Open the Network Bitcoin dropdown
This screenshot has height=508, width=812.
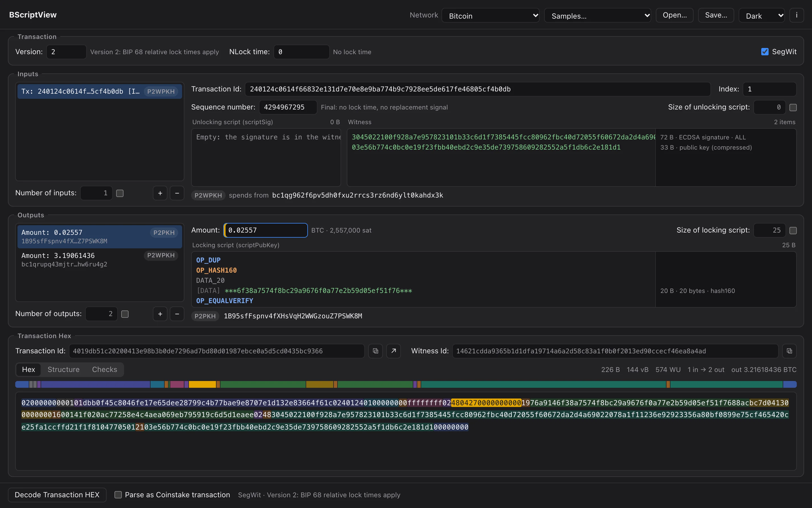(x=490, y=16)
